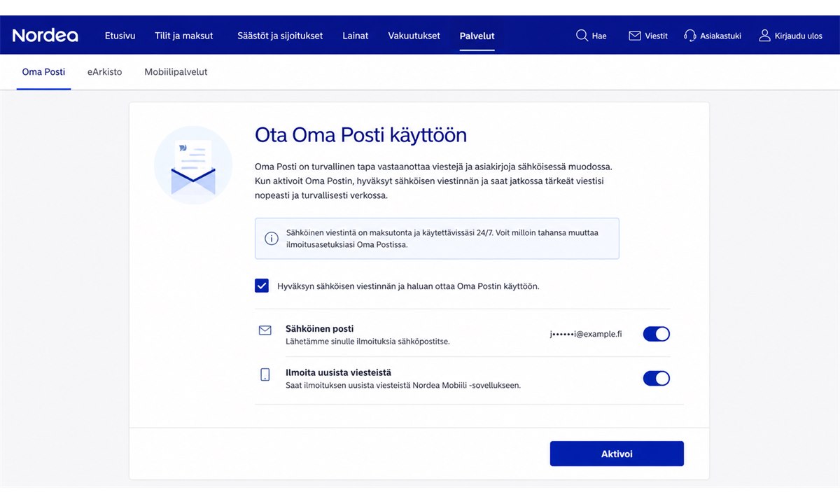Click text Lähetämme sinulle ilmoituksia sähköpostitse
The width and height of the screenshot is (840, 504).
tap(367, 342)
